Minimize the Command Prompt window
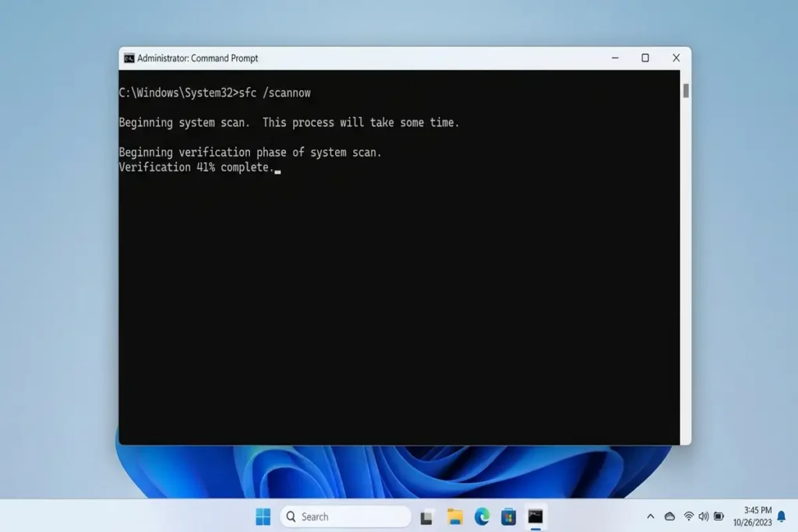 615,58
